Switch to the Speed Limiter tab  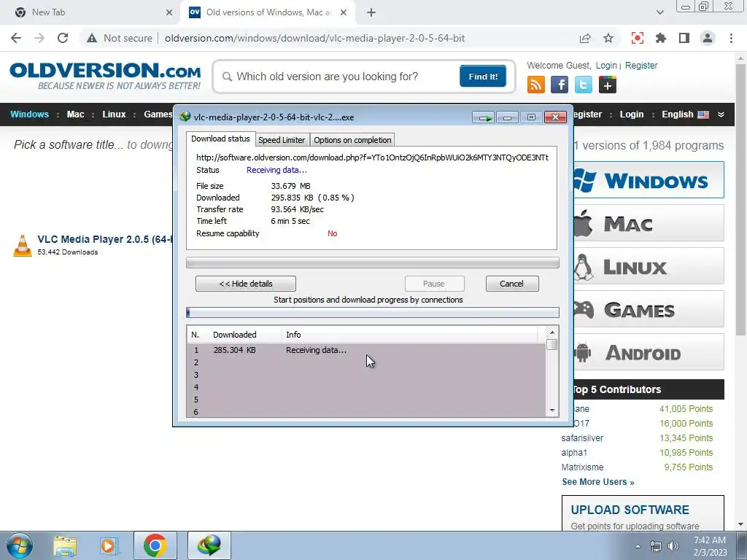[x=282, y=140]
